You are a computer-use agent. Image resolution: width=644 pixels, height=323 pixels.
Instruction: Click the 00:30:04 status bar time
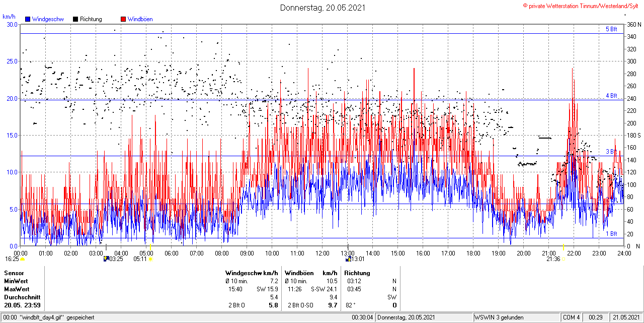[362, 317]
